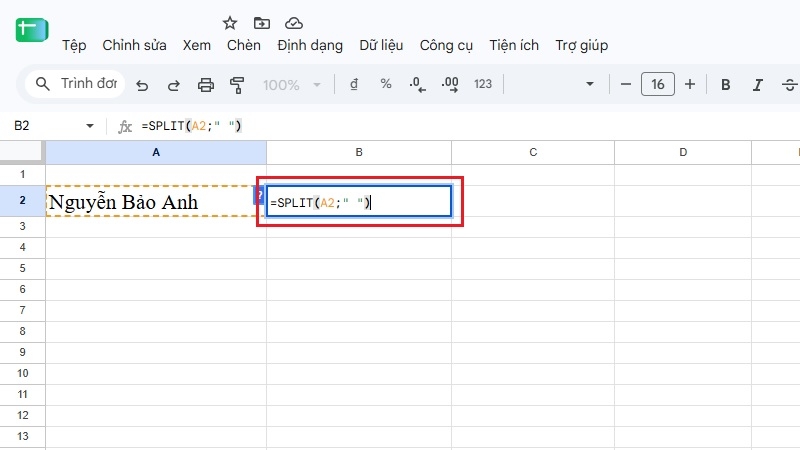Screen dimensions: 800x450
Task: Print the spreadsheet
Action: (x=206, y=85)
